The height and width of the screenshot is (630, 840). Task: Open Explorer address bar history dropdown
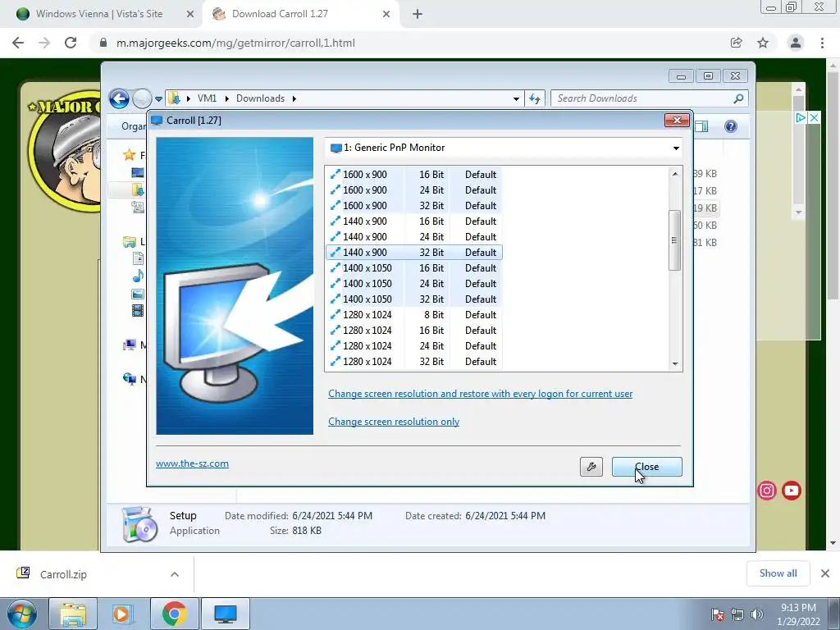(516, 99)
